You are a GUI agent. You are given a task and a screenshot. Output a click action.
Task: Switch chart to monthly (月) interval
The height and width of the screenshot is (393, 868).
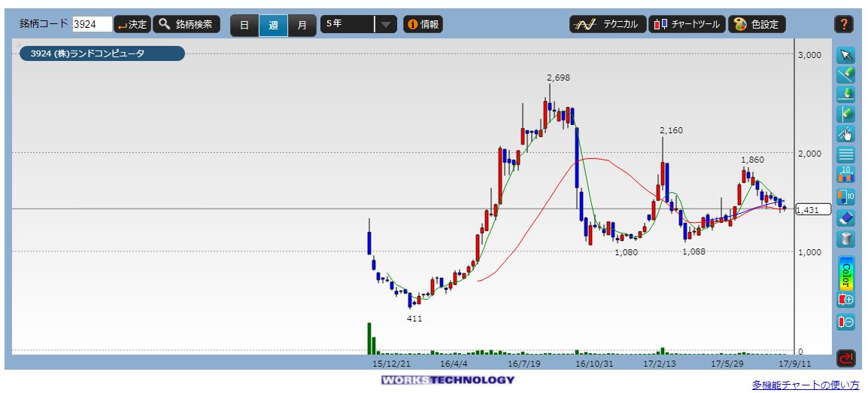(302, 25)
